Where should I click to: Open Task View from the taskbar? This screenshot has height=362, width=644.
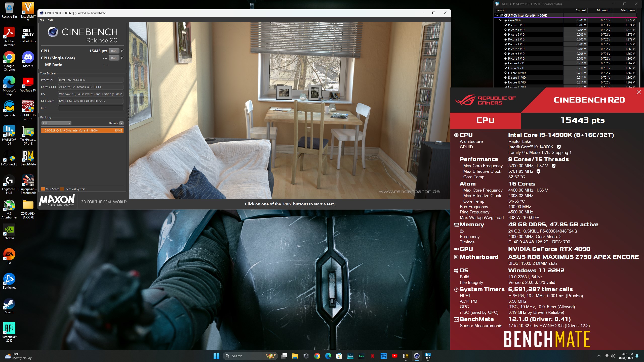point(284,356)
